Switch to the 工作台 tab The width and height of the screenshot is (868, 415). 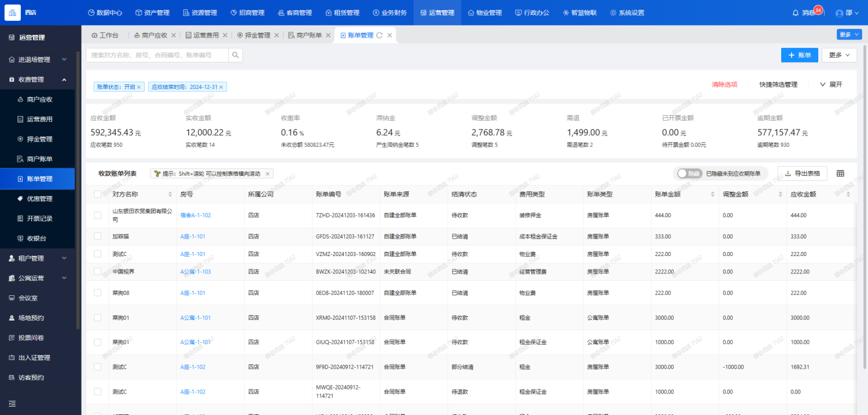[105, 35]
